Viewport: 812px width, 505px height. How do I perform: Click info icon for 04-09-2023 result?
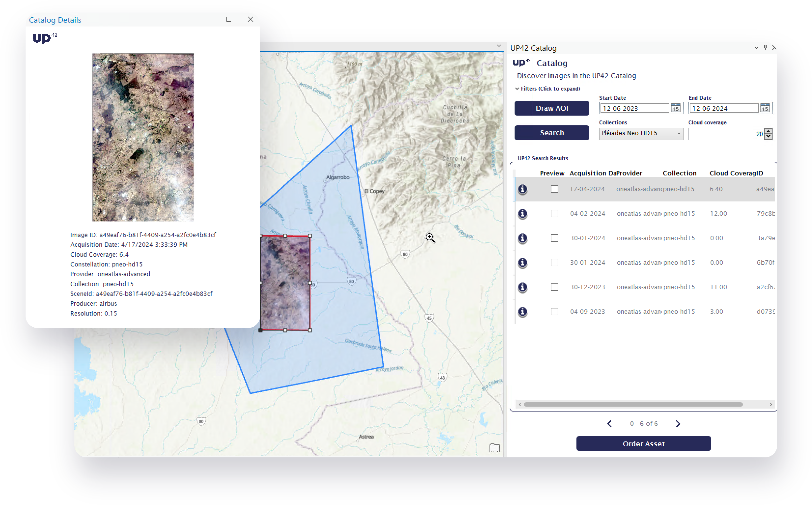522,312
